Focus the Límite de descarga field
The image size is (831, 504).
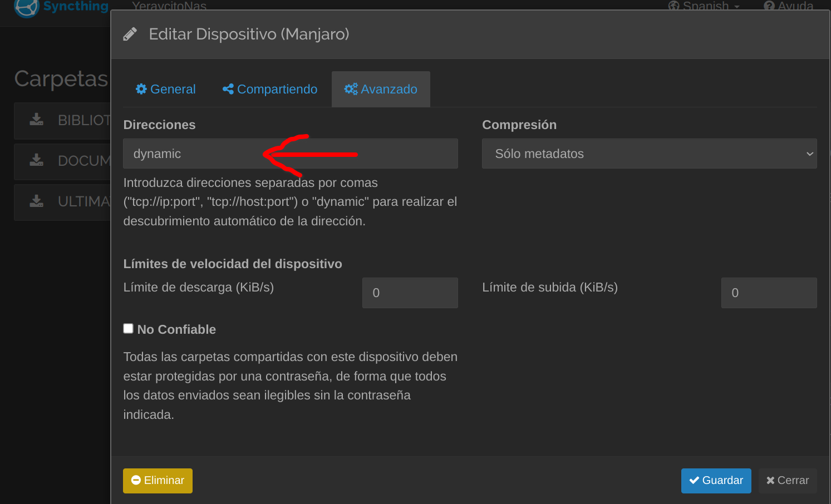[x=410, y=293]
